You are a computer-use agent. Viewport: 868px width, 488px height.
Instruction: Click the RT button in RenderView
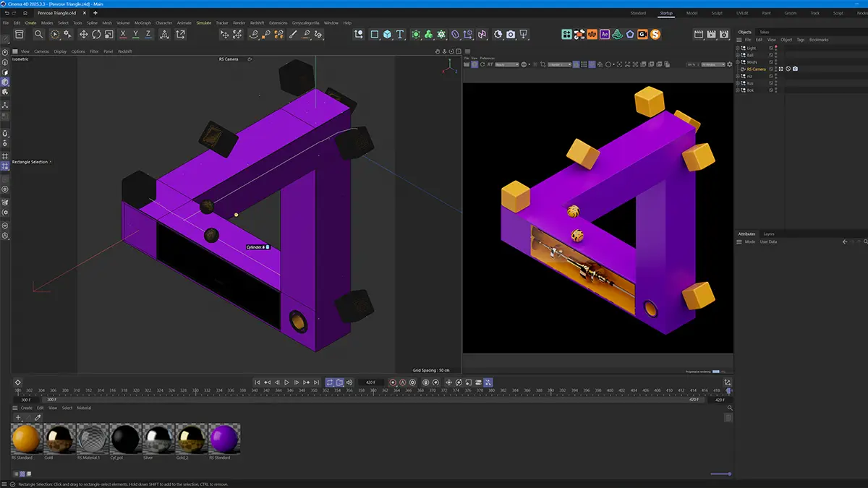[490, 64]
